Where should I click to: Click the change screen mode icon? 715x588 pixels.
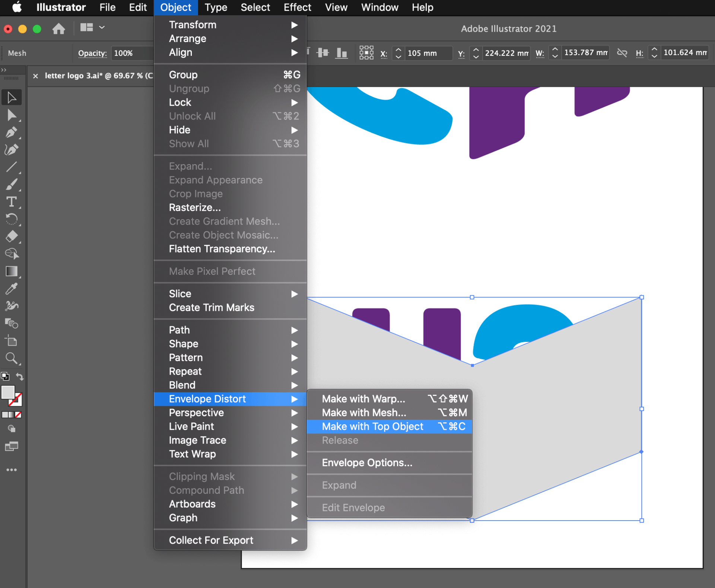pyautogui.click(x=12, y=446)
